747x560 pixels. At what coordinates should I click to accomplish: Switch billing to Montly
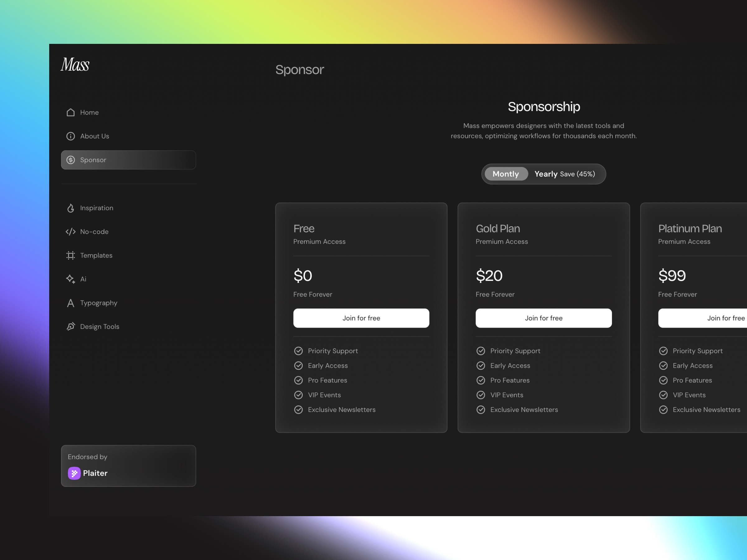[x=505, y=174]
